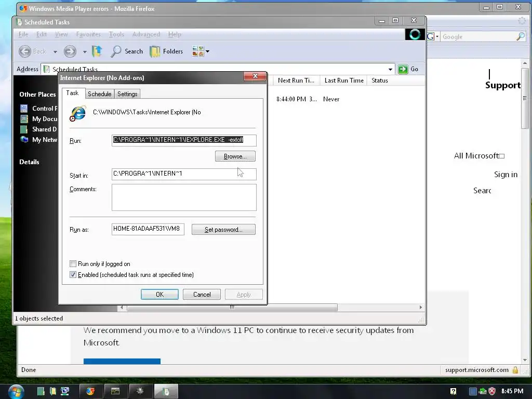
Task: Check Run only if logged on
Action: pyautogui.click(x=73, y=263)
